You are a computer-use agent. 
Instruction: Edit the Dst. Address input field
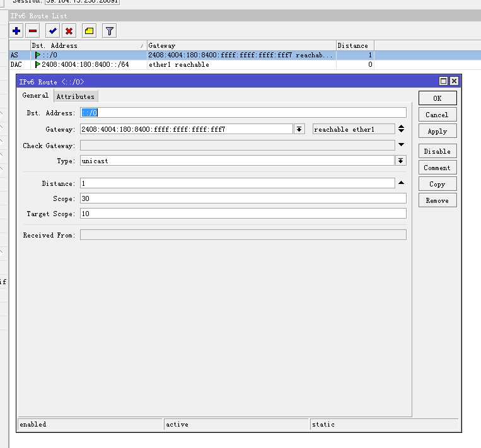[243, 113]
